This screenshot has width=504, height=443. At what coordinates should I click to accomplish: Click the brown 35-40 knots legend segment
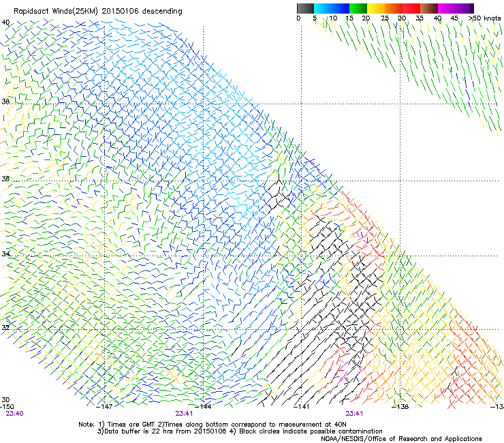point(429,8)
